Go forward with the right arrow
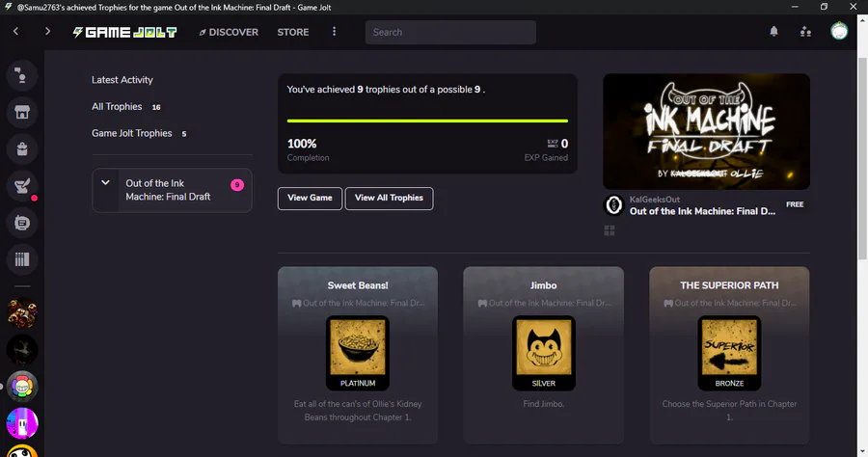Image resolution: width=868 pixels, height=457 pixels. tap(47, 32)
